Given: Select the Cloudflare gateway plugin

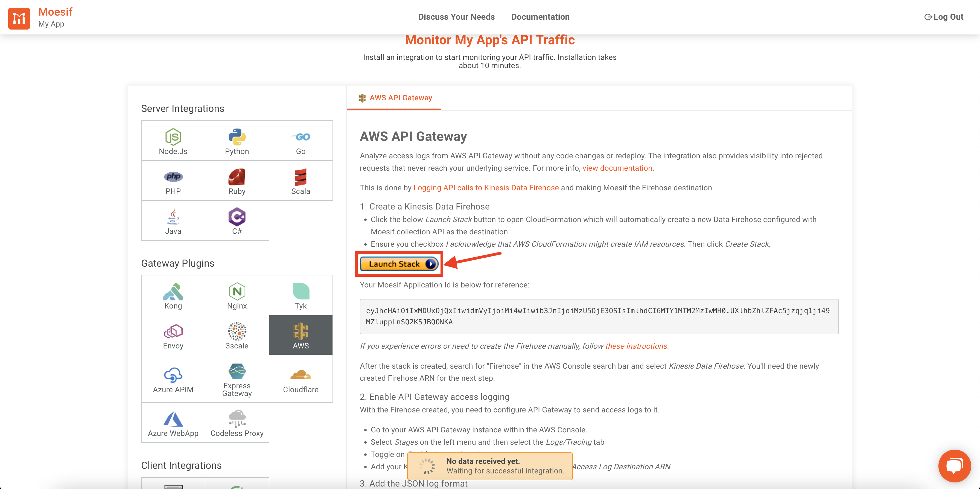Looking at the screenshot, I should (301, 379).
